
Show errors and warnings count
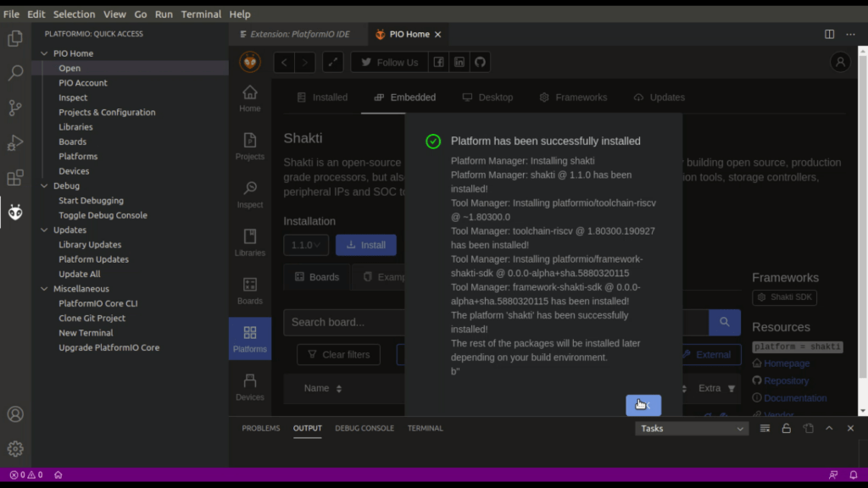coord(26,474)
